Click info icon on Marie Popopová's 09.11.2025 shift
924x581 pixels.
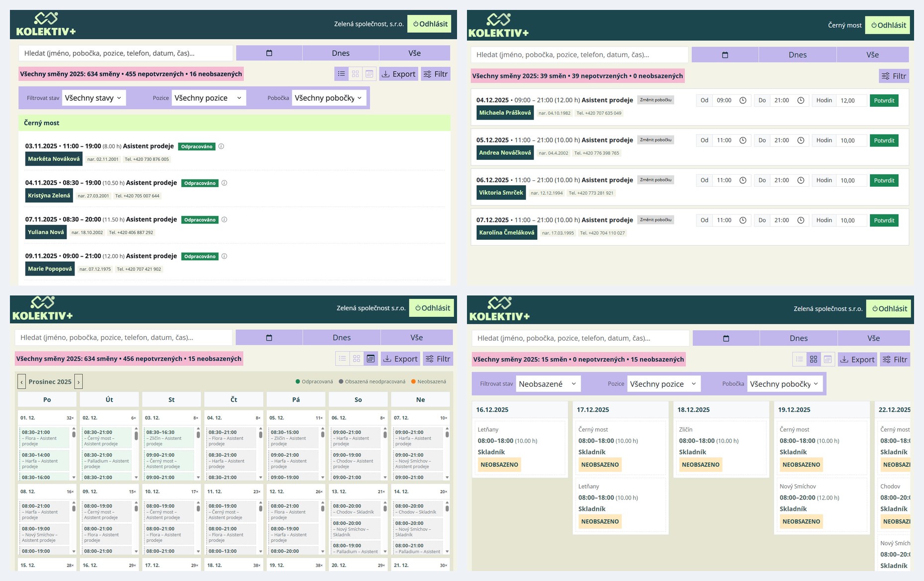(224, 257)
